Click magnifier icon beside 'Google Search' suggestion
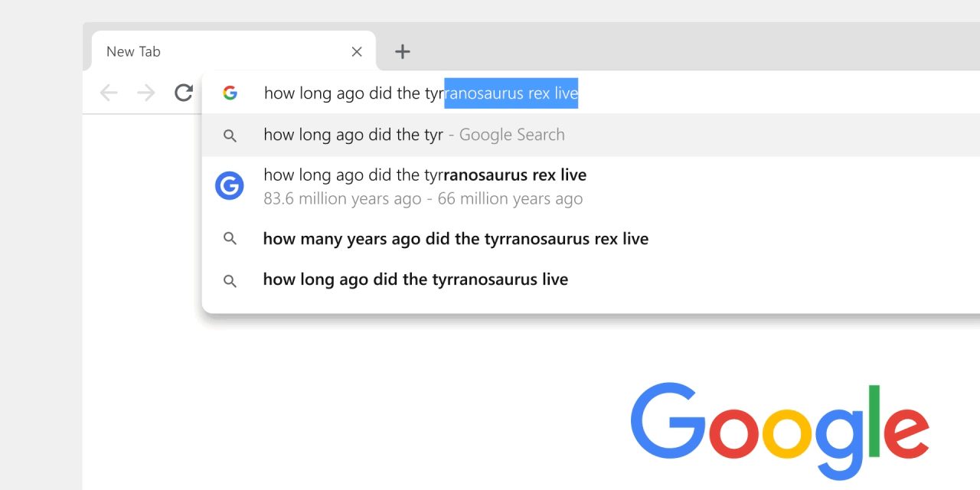Image resolution: width=980 pixels, height=490 pixels. tap(230, 136)
